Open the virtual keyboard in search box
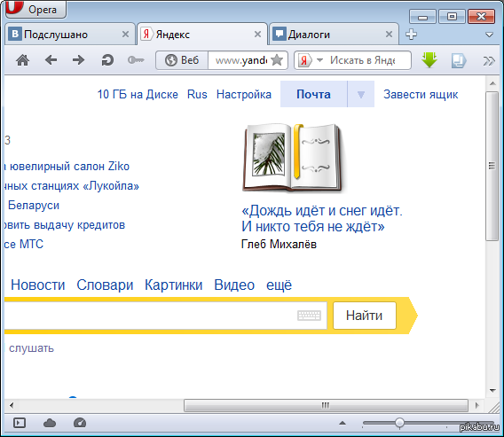The width and height of the screenshot is (504, 437). click(x=309, y=316)
